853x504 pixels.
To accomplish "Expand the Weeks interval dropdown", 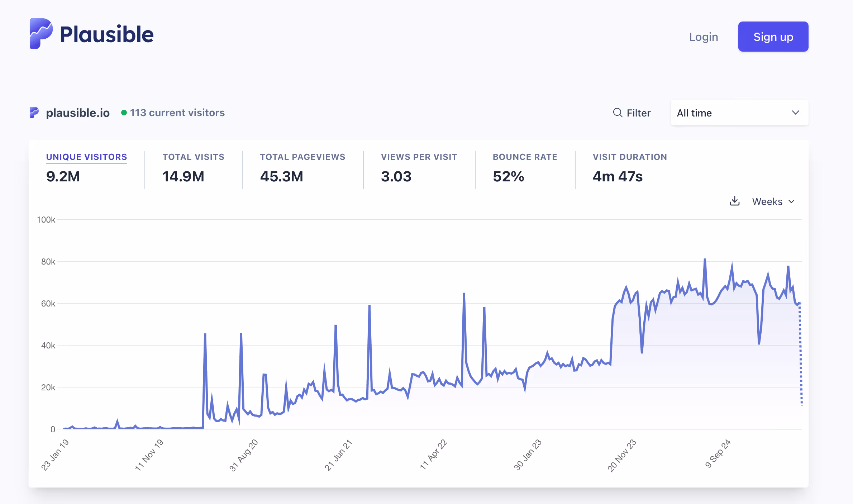I will pos(773,201).
